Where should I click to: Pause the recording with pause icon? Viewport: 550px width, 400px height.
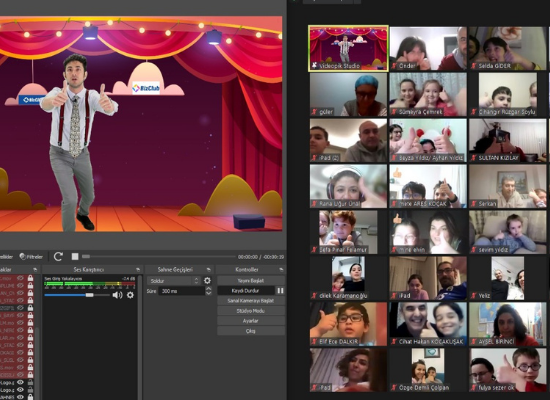[x=280, y=291]
